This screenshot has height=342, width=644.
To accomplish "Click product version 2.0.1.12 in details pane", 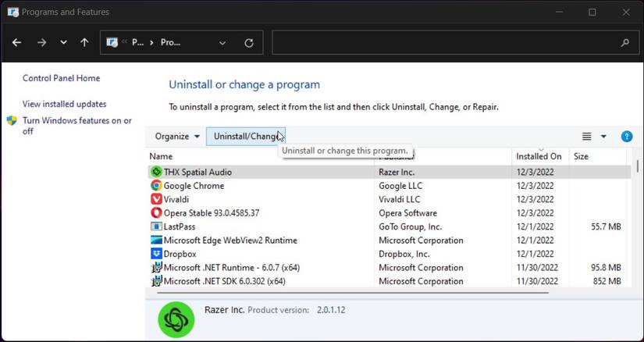I will click(x=331, y=310).
